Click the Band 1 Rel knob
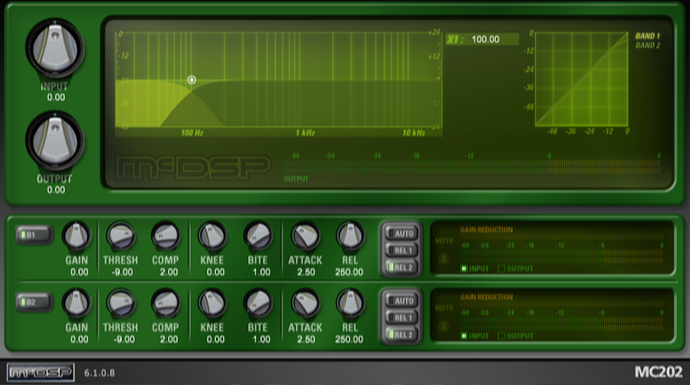The height and width of the screenshot is (385, 690). pos(350,235)
